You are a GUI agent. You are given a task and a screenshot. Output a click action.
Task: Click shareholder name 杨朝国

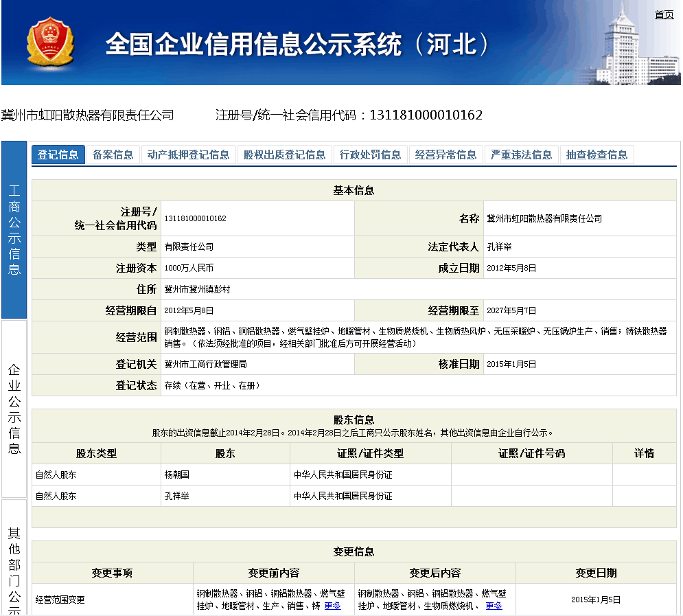point(177,475)
